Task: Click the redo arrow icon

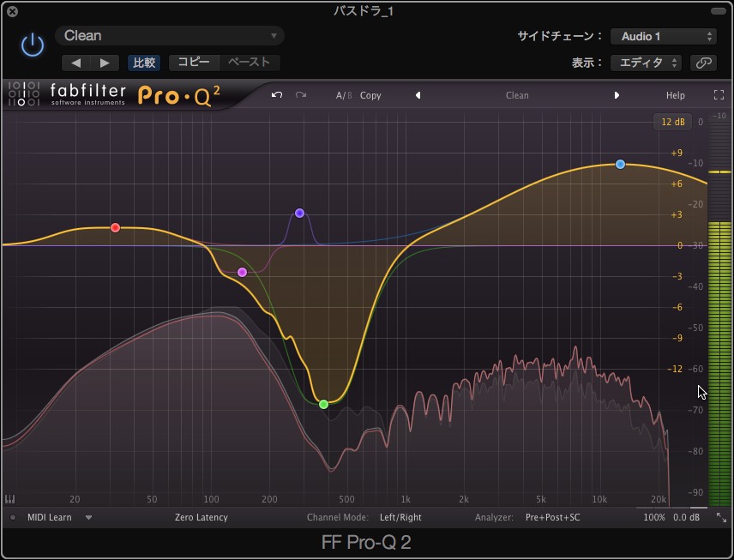Action: pyautogui.click(x=301, y=95)
